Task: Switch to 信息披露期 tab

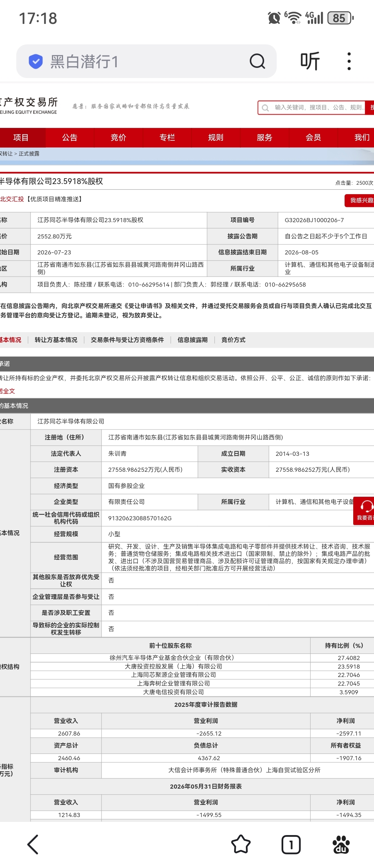Action: (x=193, y=340)
